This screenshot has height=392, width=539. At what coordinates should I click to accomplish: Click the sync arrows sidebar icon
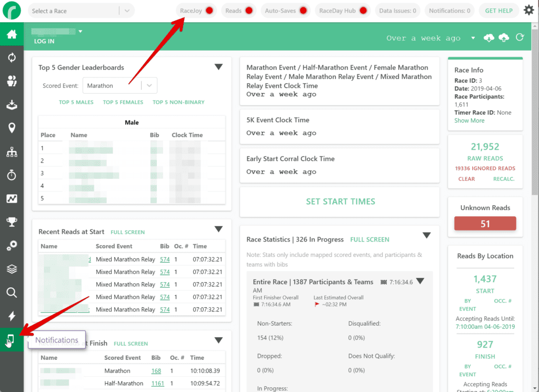tap(12, 57)
